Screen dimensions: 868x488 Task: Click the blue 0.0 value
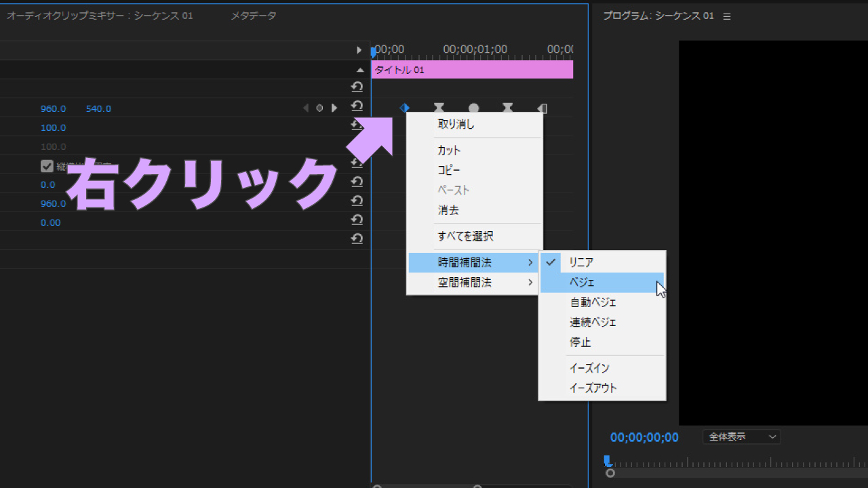(x=47, y=184)
